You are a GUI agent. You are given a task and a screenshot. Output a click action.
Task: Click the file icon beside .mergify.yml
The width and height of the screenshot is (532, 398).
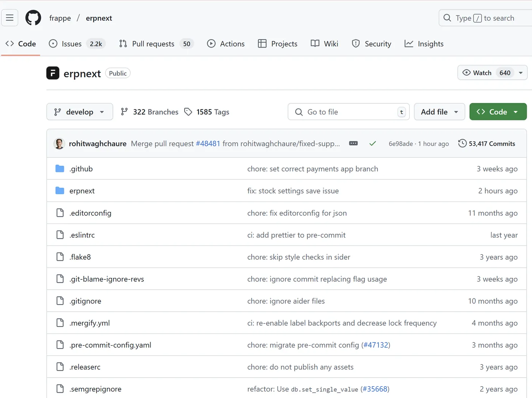coord(60,323)
